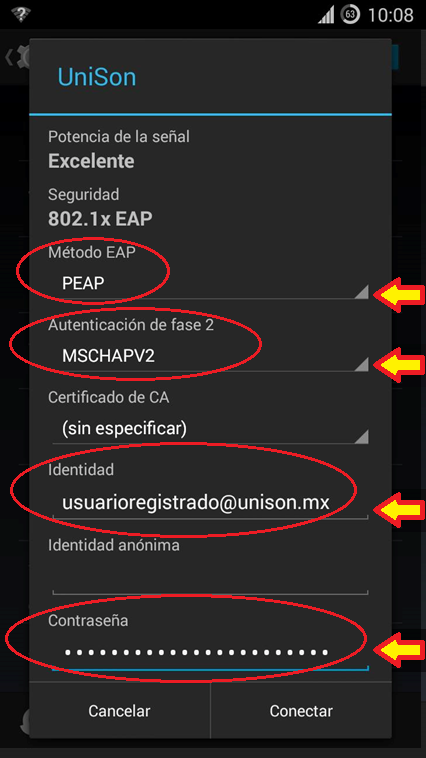Screen dimensions: 426x758
Task: Expand the Certificado de CA dropdown
Action: click(x=210, y=428)
